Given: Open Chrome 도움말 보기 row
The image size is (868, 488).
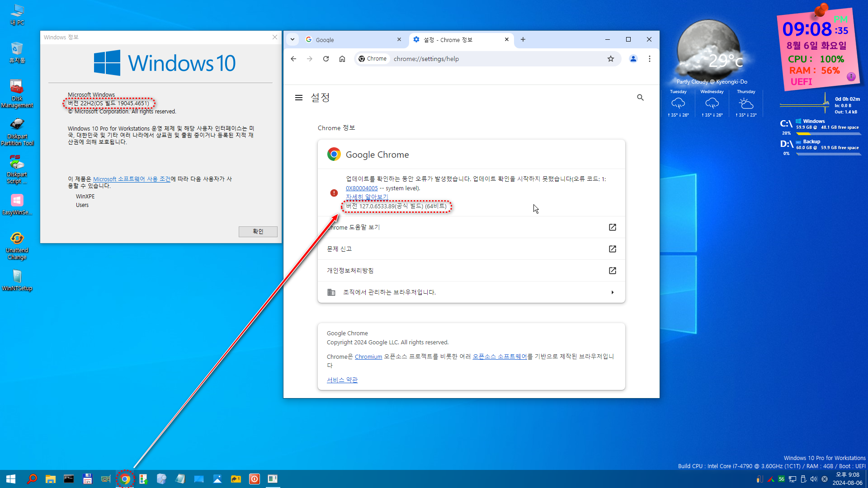Looking at the screenshot, I should pos(472,227).
